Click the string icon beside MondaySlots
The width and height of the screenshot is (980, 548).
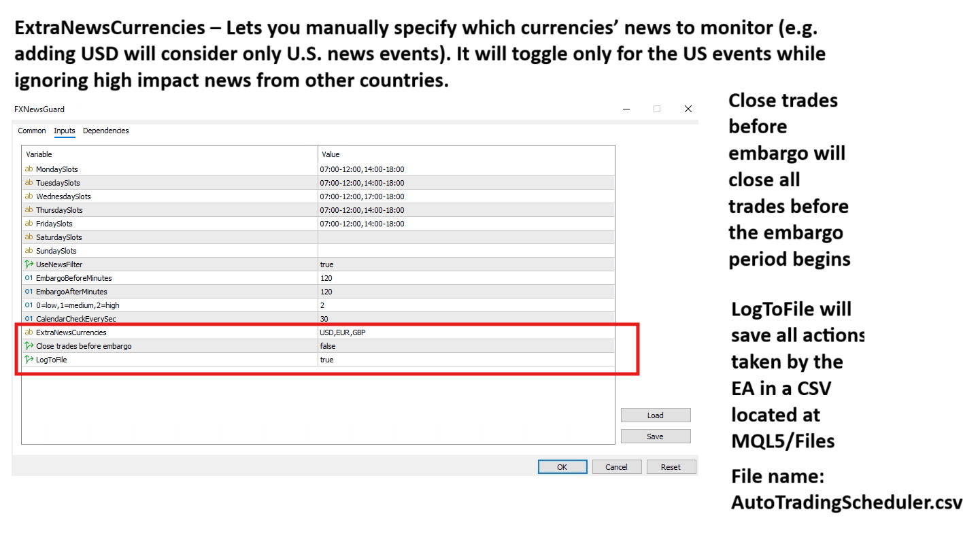point(29,169)
